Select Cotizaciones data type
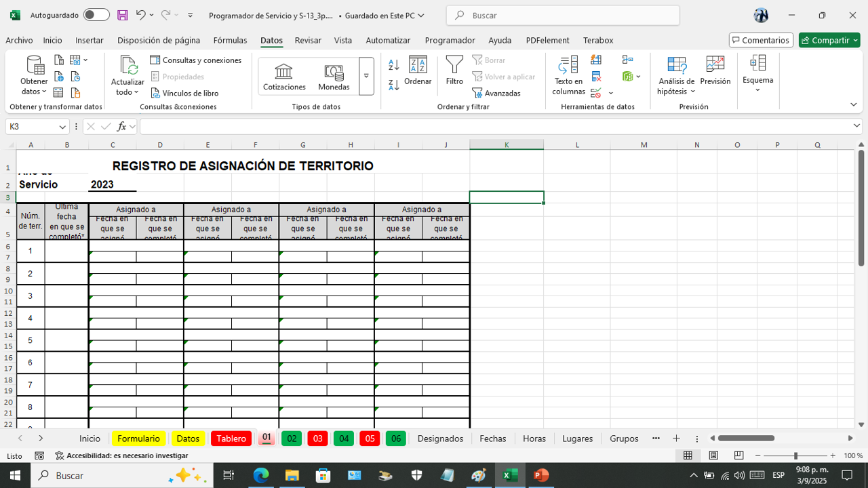This screenshot has width=868, height=488. (284, 77)
